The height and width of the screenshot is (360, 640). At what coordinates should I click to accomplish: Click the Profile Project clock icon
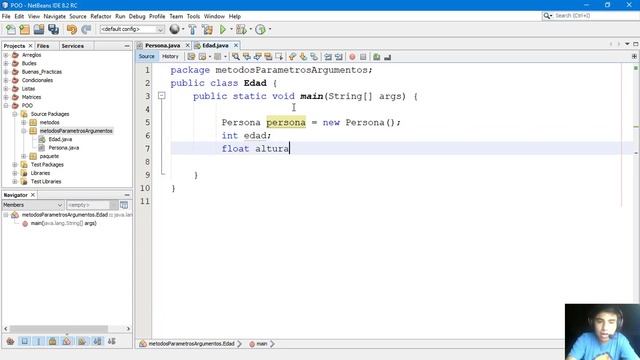click(x=260, y=29)
